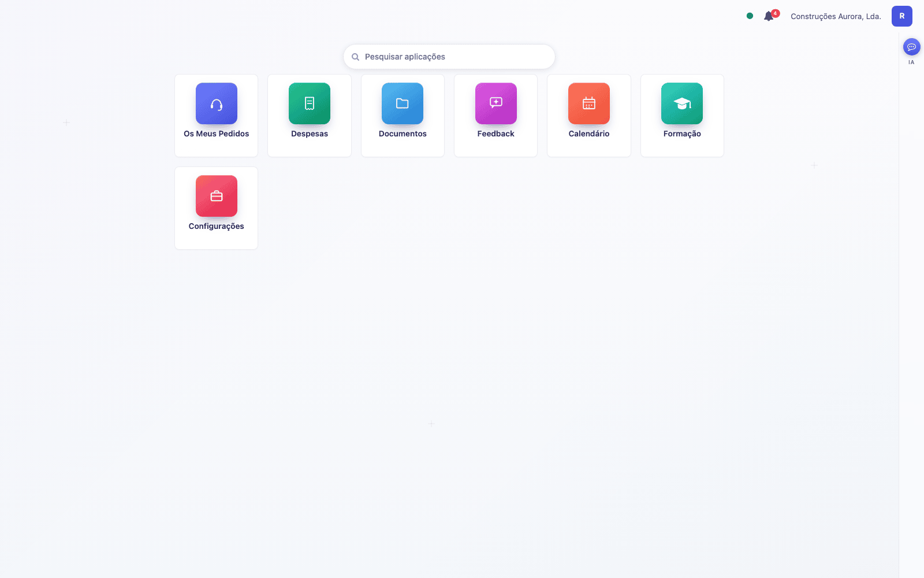Open the Formação graduation cap app
The height and width of the screenshot is (578, 924).
click(682, 103)
